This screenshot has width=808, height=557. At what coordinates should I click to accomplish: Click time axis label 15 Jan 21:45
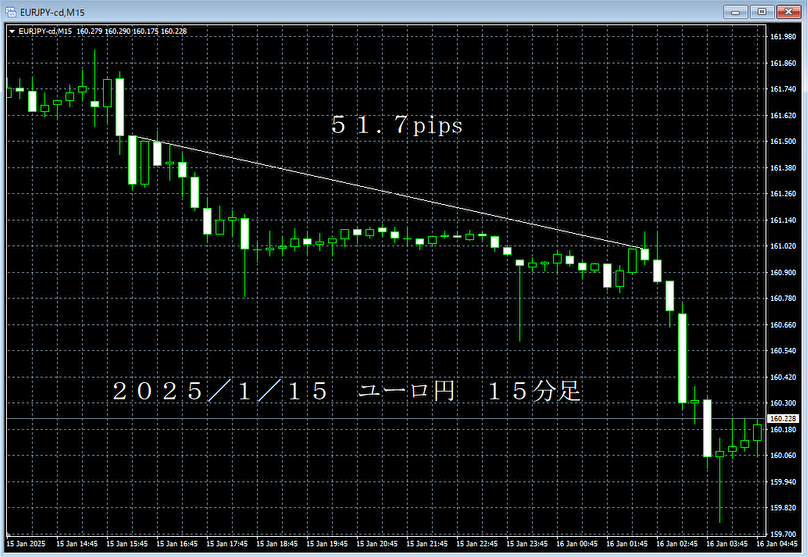coord(427,544)
